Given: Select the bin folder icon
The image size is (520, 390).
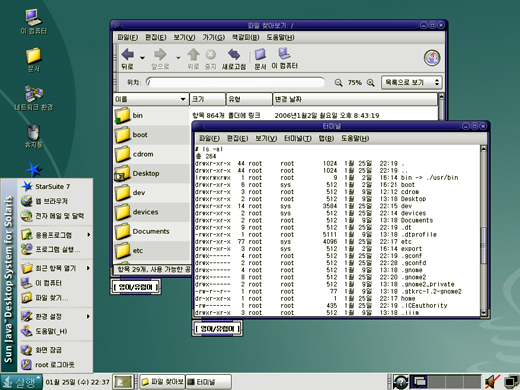Looking at the screenshot, I should tap(122, 115).
